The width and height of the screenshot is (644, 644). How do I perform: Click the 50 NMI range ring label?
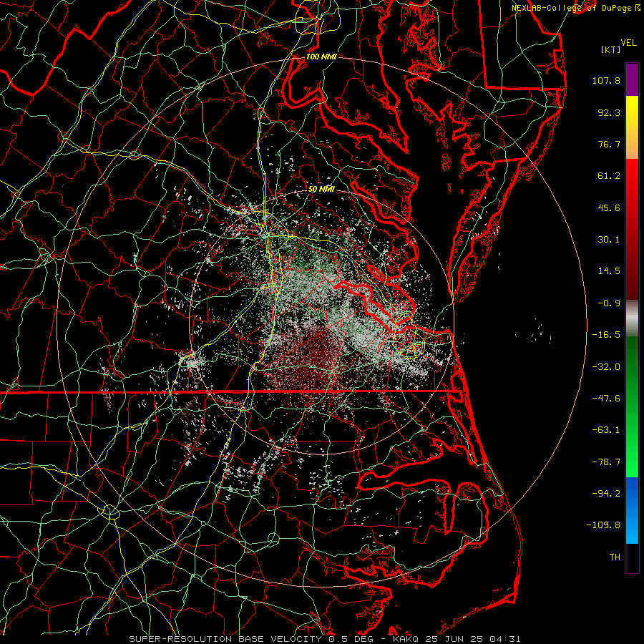pos(321,190)
